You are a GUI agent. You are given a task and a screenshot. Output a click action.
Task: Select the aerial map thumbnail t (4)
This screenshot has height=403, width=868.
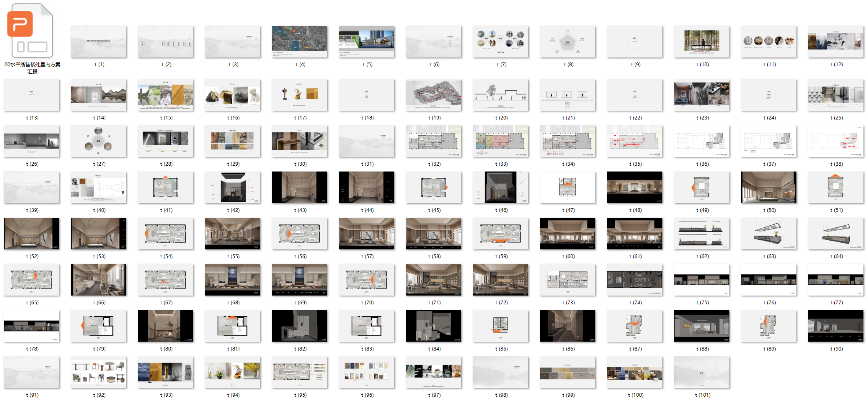[x=299, y=42]
